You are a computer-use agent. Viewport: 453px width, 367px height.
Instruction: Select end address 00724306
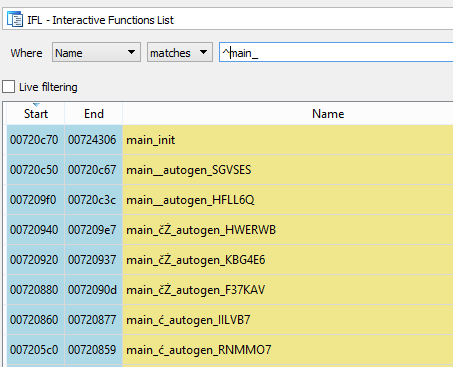click(x=94, y=140)
